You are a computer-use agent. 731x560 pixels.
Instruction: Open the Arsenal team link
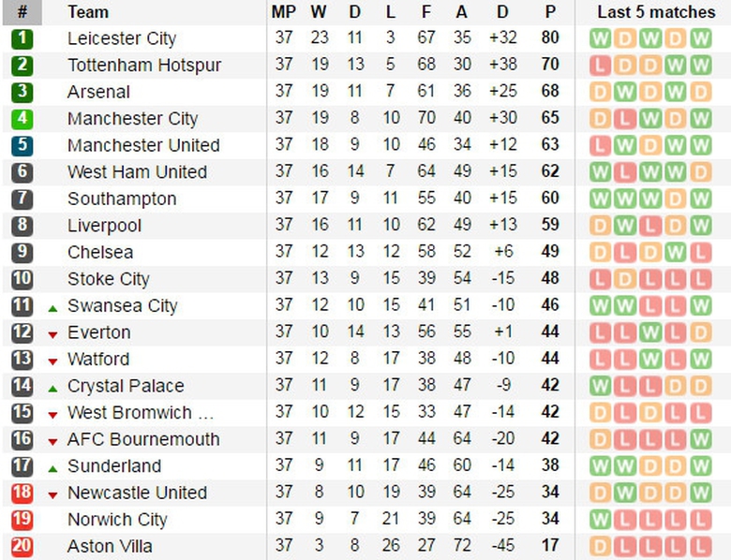pos(98,93)
